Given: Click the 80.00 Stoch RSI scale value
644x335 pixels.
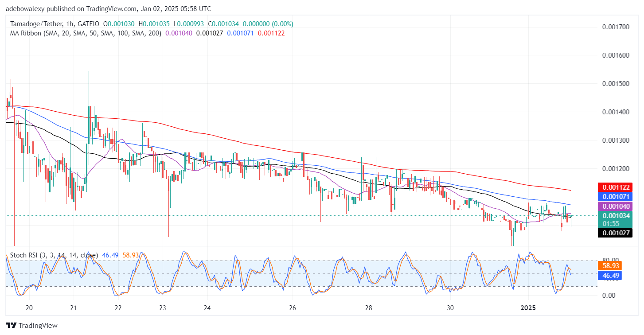Looking at the screenshot, I should coord(610,261).
